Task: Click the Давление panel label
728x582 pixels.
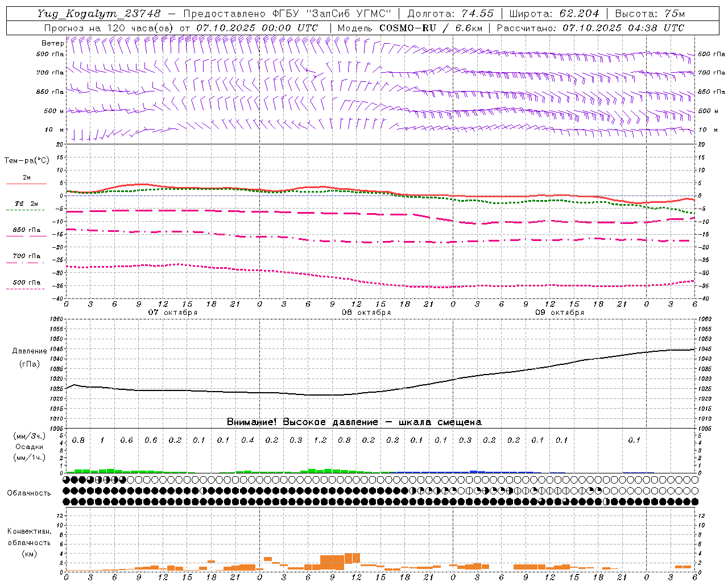Action: [30, 351]
